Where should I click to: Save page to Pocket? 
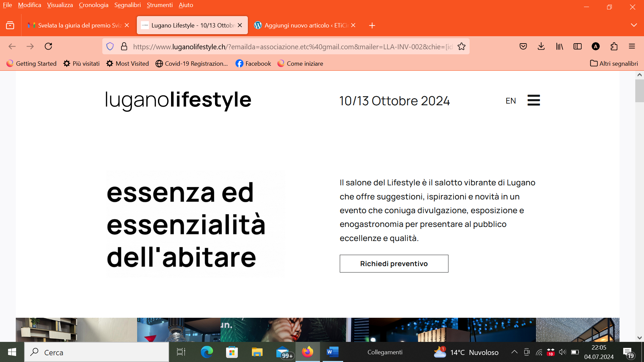tap(523, 47)
